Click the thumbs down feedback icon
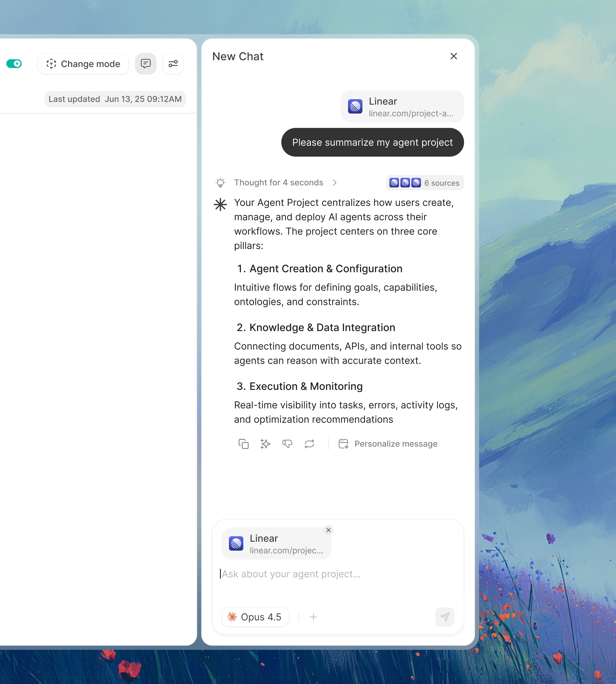This screenshot has height=684, width=616. 287,443
